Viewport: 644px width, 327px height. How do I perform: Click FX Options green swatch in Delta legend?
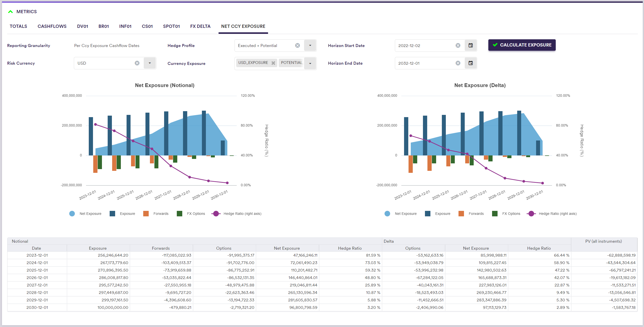[495, 214]
